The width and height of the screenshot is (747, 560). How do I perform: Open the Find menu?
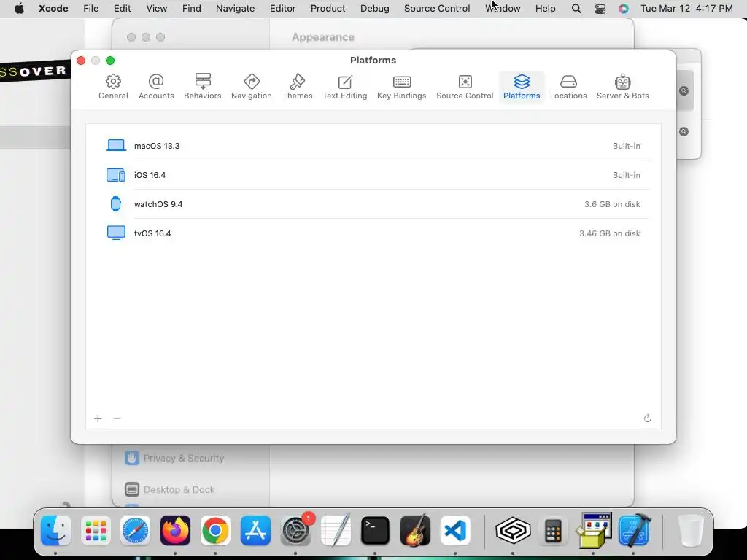coord(192,9)
